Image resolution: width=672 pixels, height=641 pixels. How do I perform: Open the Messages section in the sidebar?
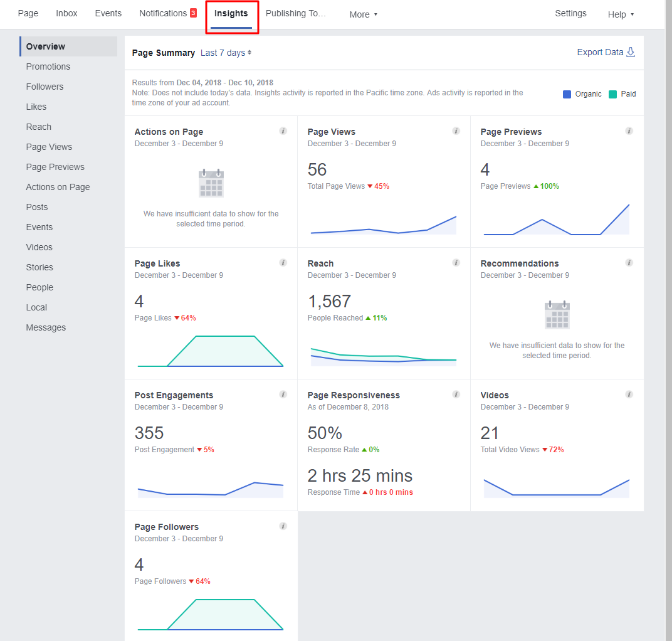tap(46, 327)
